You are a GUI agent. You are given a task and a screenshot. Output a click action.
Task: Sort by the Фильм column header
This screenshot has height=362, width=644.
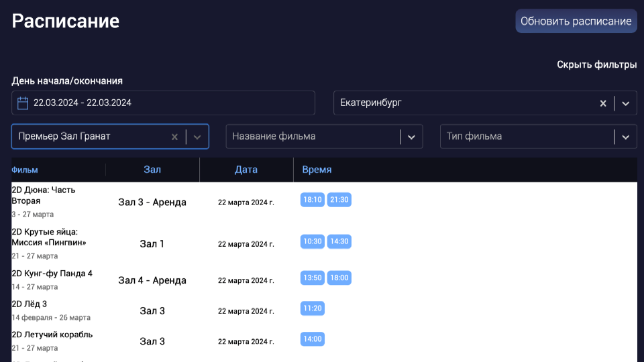25,170
